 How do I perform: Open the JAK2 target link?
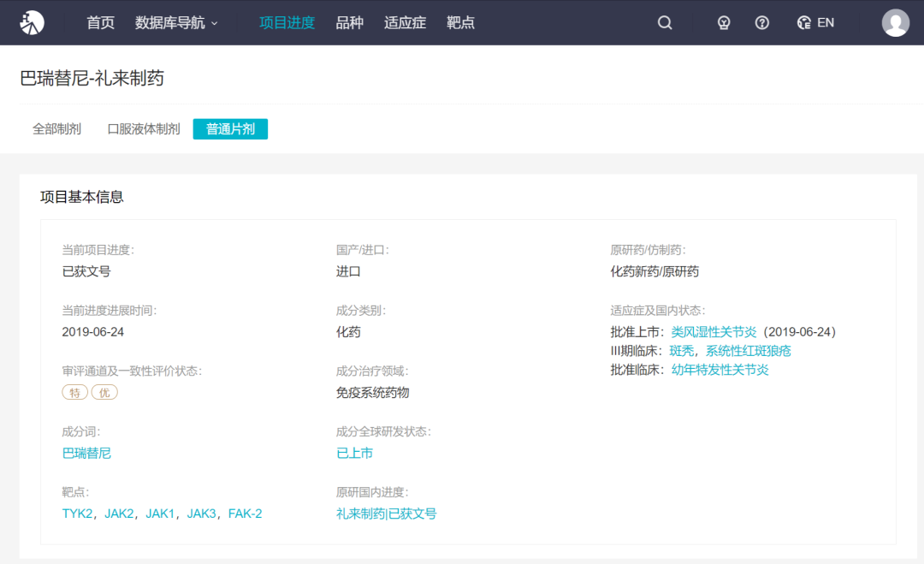[x=119, y=514]
